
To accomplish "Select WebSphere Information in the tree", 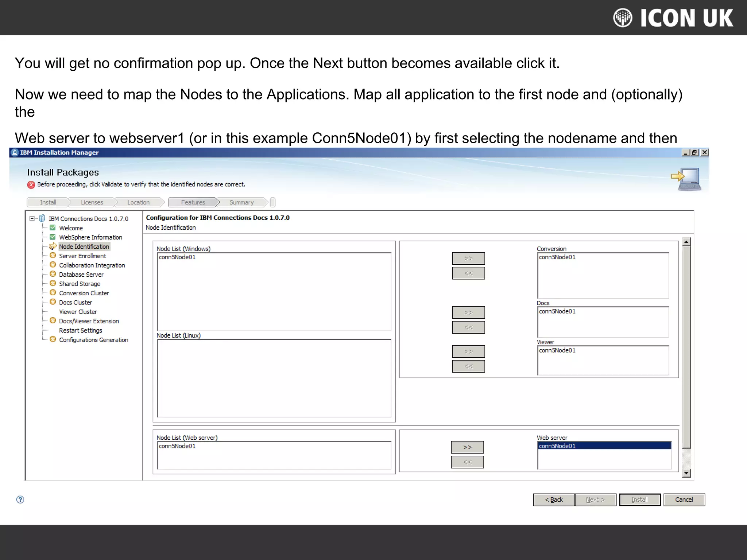I will point(91,237).
